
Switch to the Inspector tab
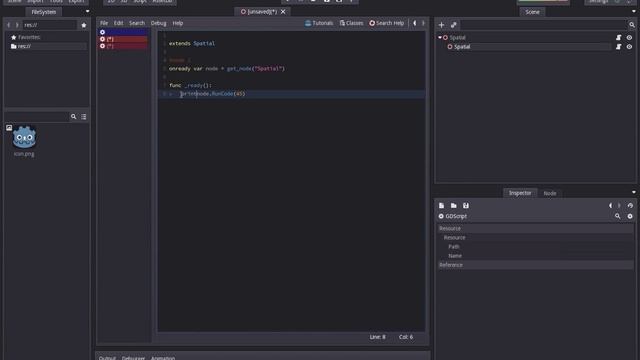[520, 193]
